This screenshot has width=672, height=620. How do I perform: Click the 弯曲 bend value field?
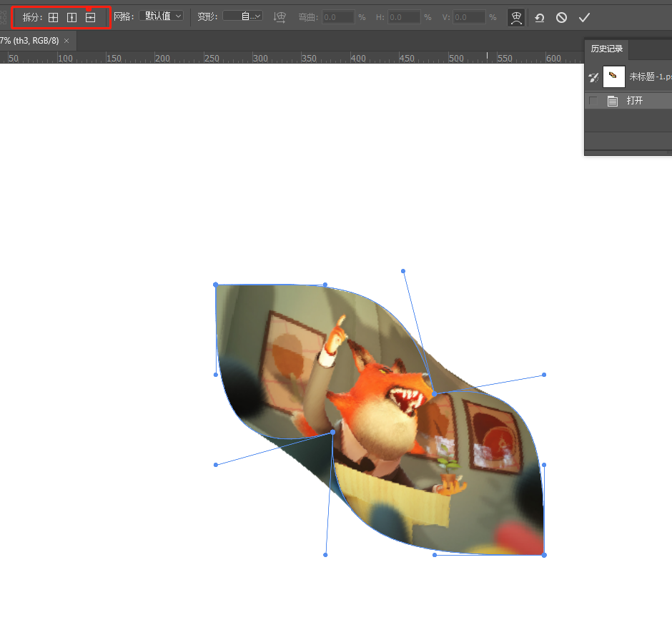pyautogui.click(x=338, y=18)
